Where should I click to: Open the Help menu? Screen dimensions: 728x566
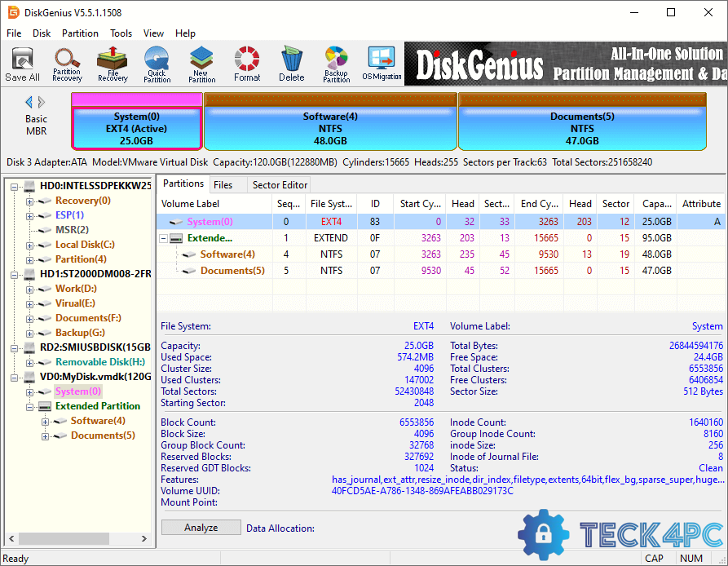185,33
